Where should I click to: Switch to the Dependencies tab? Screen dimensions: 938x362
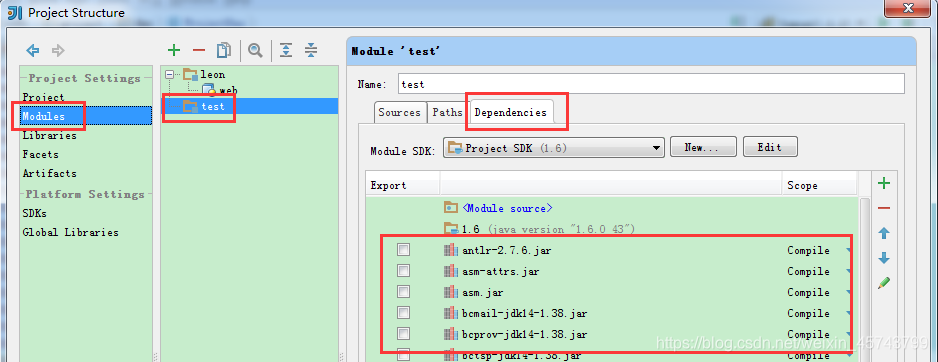(510, 112)
